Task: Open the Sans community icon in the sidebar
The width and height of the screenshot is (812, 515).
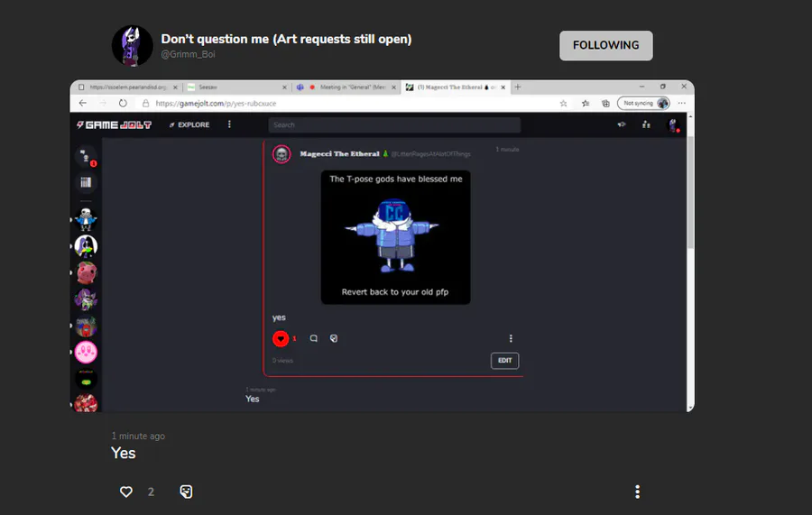Action: click(x=86, y=219)
